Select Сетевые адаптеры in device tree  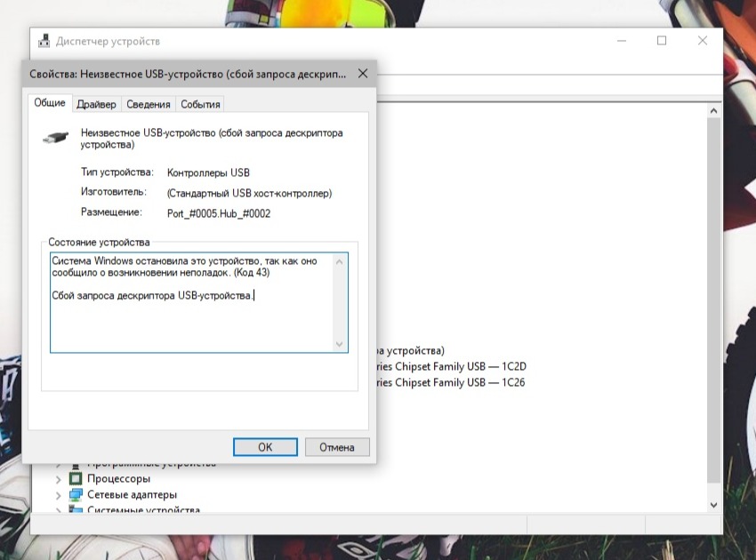(133, 495)
